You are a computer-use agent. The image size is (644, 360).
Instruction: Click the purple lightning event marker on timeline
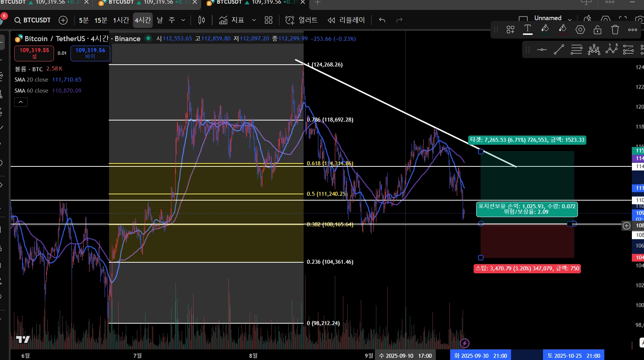[464, 343]
